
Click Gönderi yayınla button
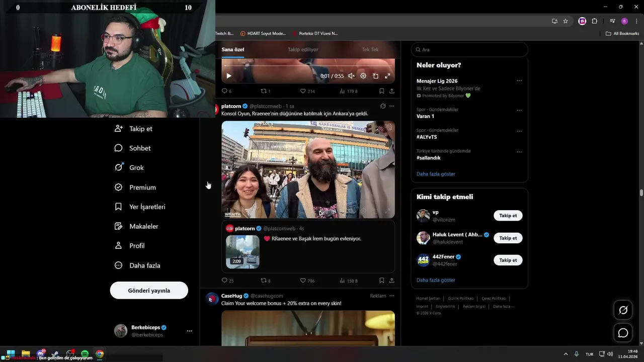coord(149,291)
